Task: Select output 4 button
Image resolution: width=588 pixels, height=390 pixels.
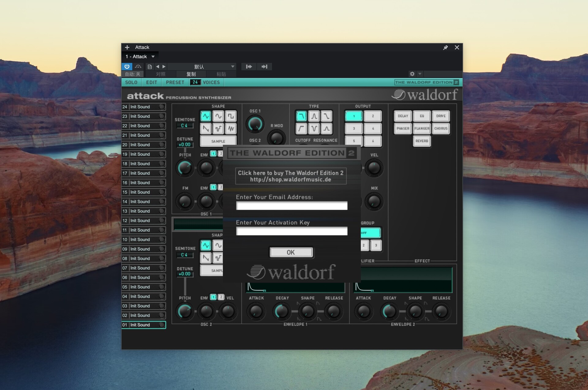Action: (x=373, y=129)
